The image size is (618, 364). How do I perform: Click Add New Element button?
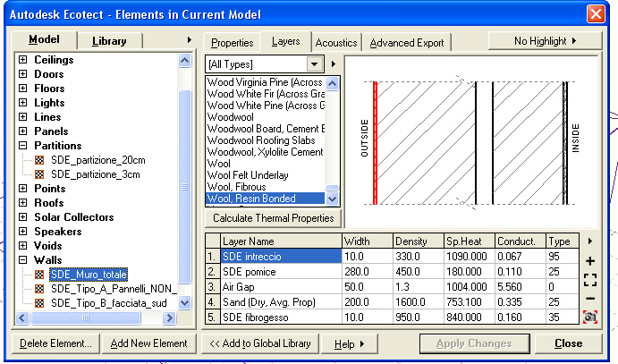tap(148, 343)
